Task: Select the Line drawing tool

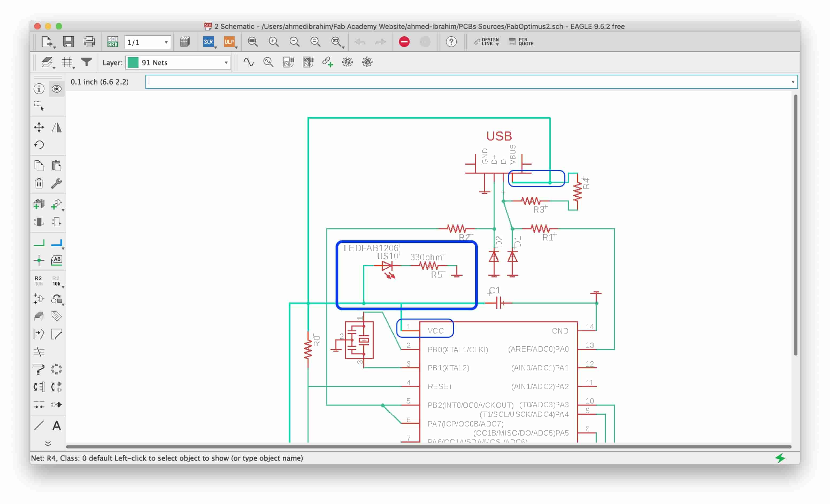Action: [39, 425]
